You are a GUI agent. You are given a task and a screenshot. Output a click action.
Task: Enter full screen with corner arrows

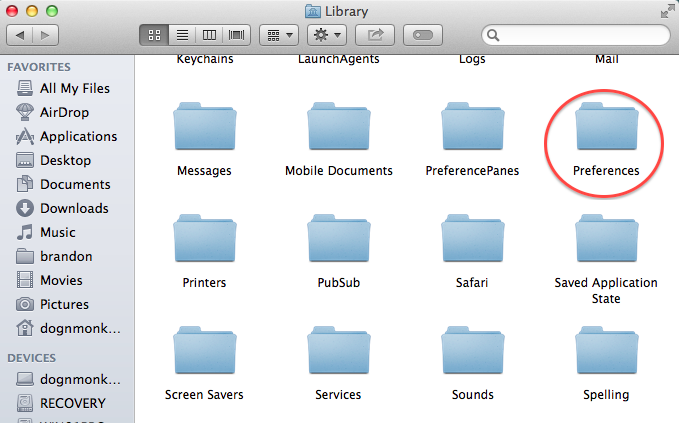pyautogui.click(x=667, y=11)
